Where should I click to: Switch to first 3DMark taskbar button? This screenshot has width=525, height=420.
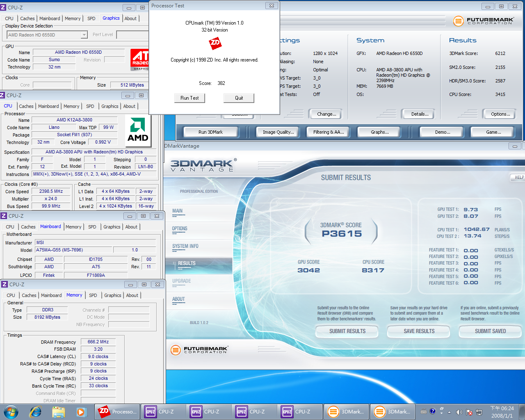click(346, 412)
